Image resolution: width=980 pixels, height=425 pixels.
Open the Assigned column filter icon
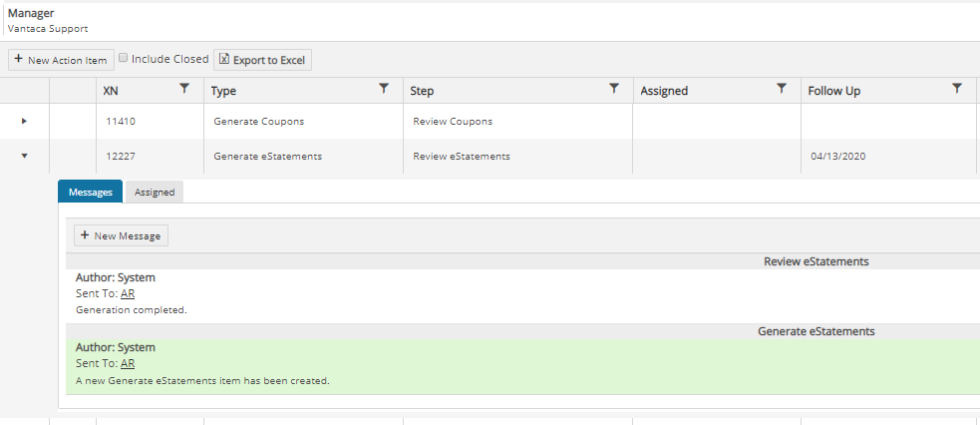click(782, 89)
